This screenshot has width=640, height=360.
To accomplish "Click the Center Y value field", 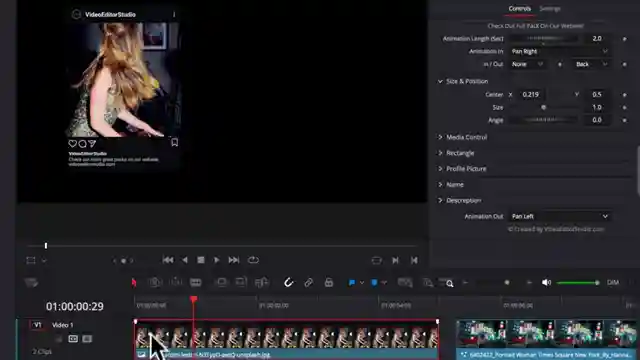I will click(596, 94).
